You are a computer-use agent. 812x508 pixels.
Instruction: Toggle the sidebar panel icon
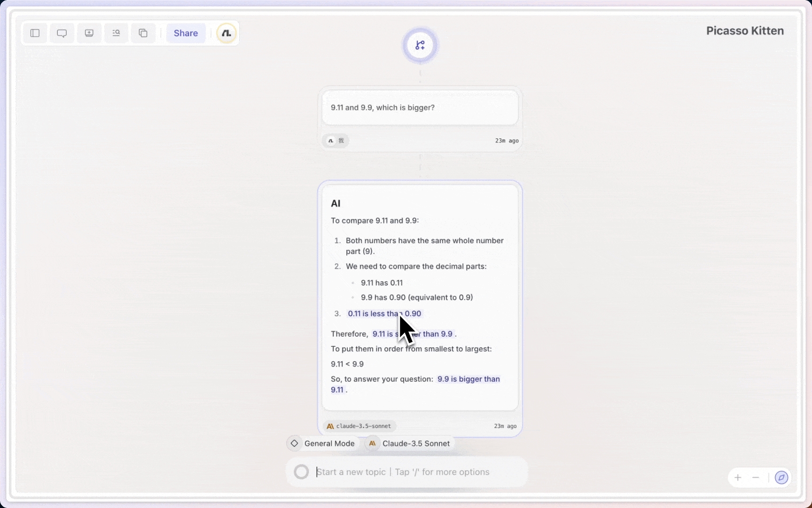click(35, 33)
